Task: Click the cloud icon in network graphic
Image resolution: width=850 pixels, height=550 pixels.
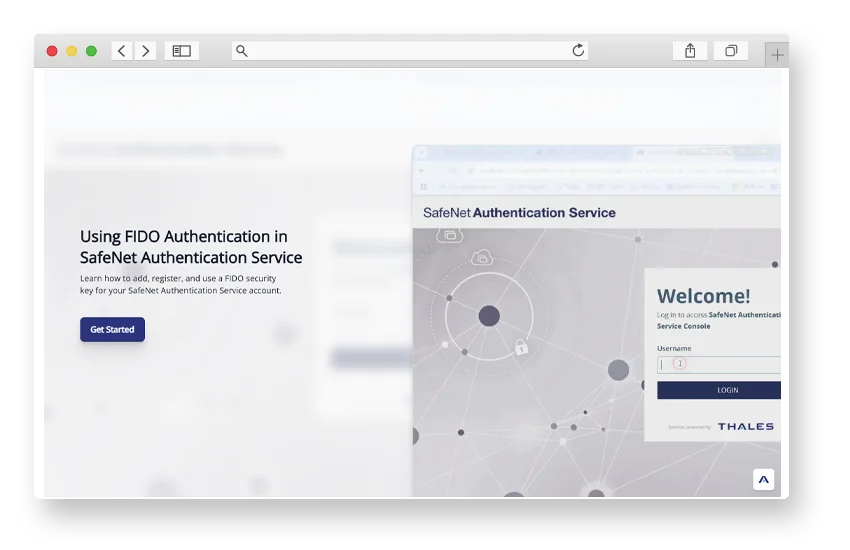Action: click(482, 258)
